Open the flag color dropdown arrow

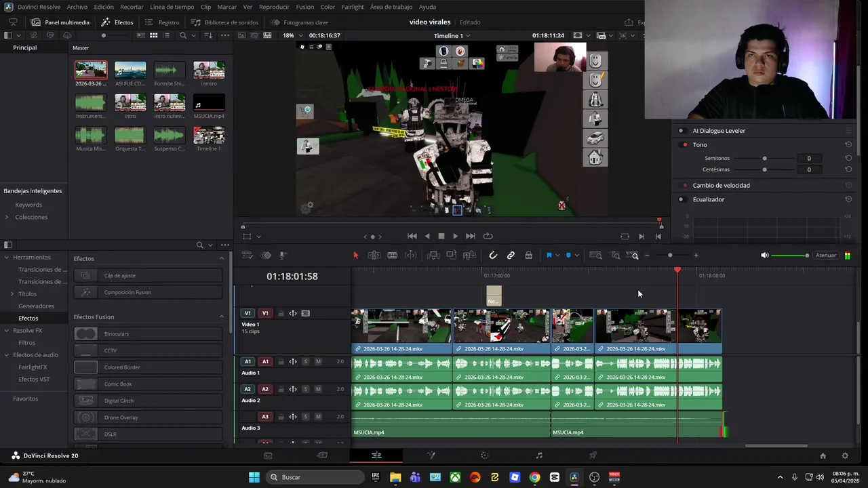[x=557, y=256]
